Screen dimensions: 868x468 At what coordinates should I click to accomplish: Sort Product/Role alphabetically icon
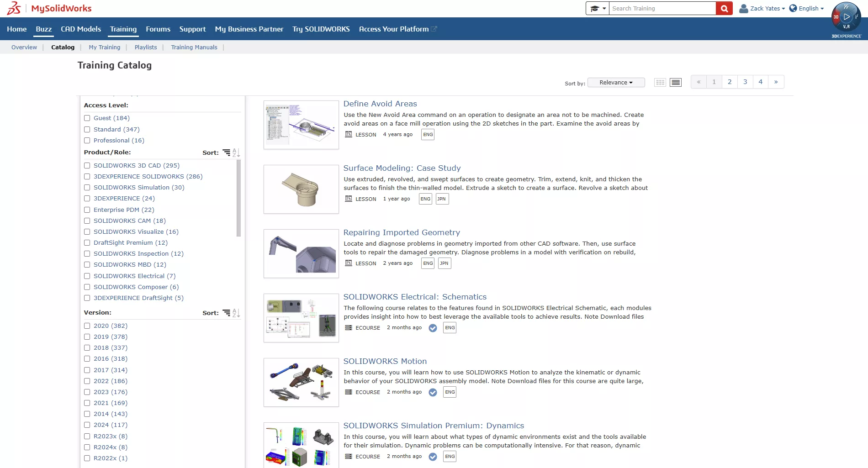coord(236,152)
